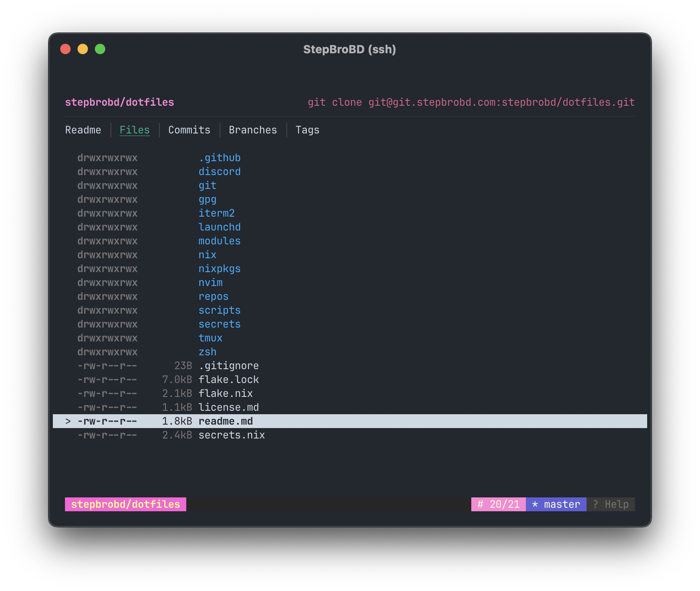
Task: Open the zsh directory
Action: 207,351
